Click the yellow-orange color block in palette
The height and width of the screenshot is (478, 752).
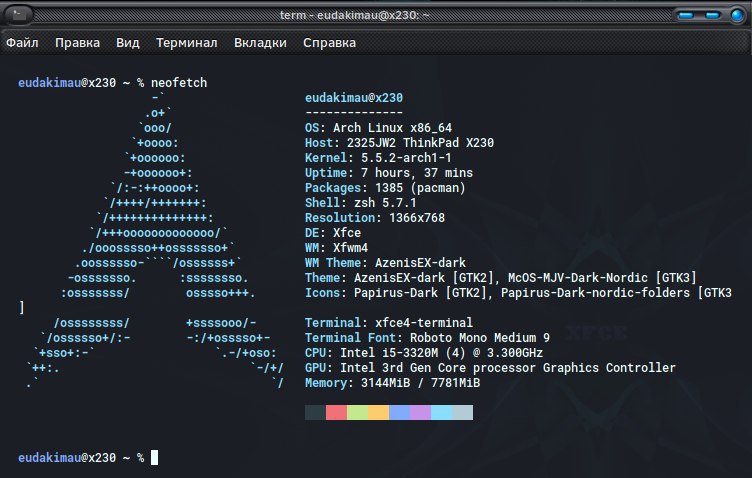coord(378,412)
